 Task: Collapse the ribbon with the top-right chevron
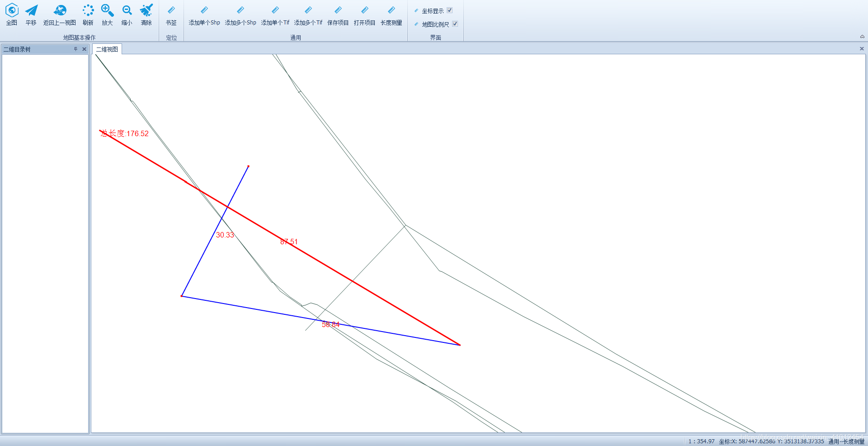click(x=862, y=37)
